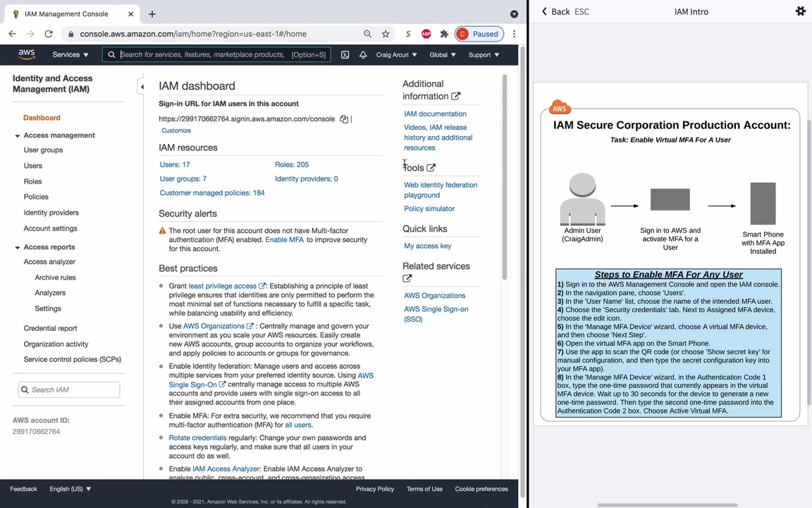
Task: Click the IAM dashboard vertical scrollbar
Action: coord(505,176)
